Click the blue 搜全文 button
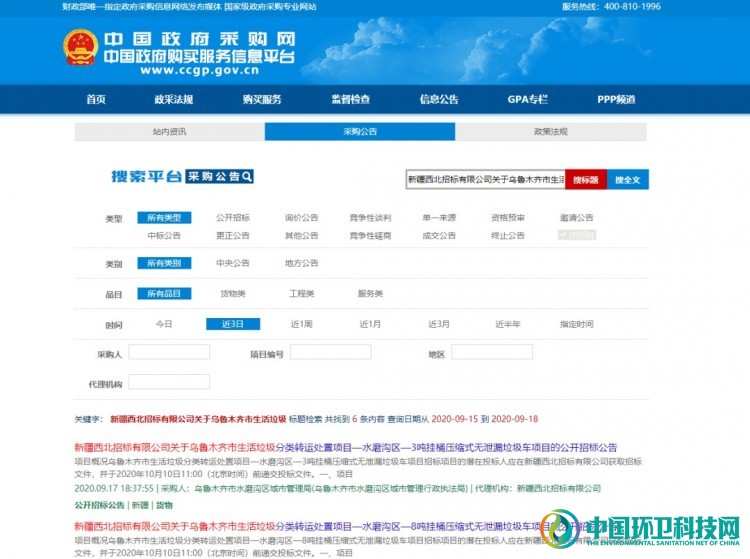 click(x=628, y=180)
